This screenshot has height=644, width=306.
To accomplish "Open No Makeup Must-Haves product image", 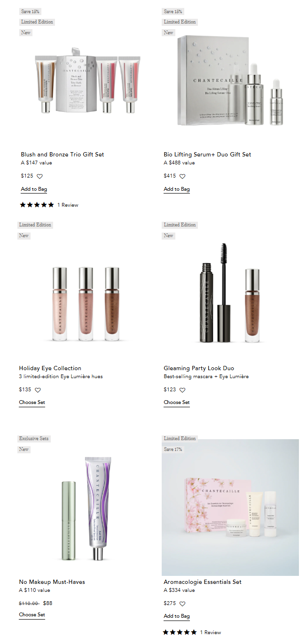I will click(x=87, y=507).
